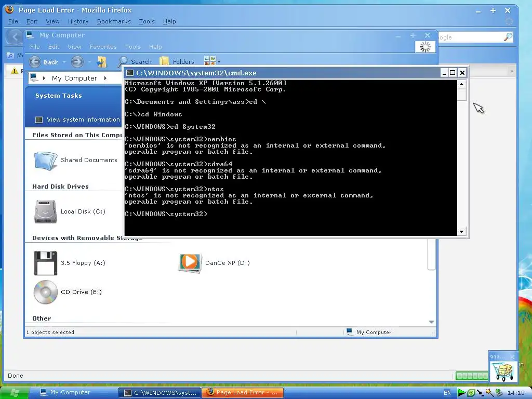Image resolution: width=532 pixels, height=399 pixels.
Task: Open View menu in My Computer window
Action: 74,47
